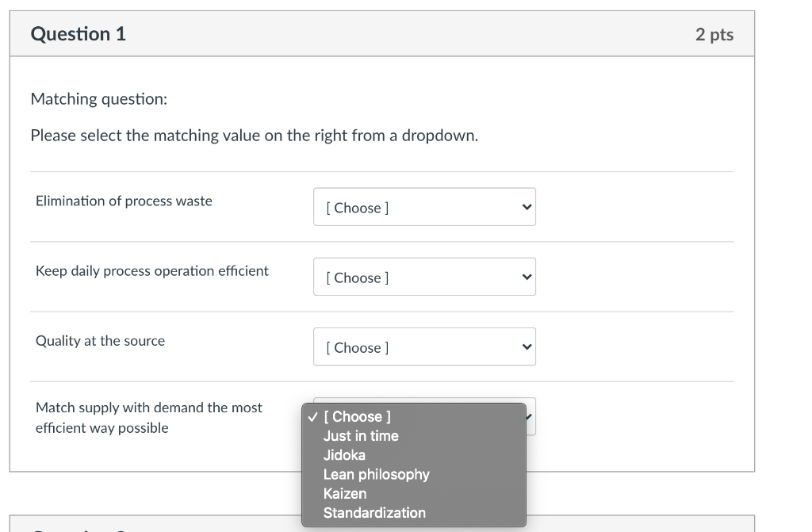
Task: Click the [Choose] text in Quality dropdown
Action: pyautogui.click(x=357, y=347)
